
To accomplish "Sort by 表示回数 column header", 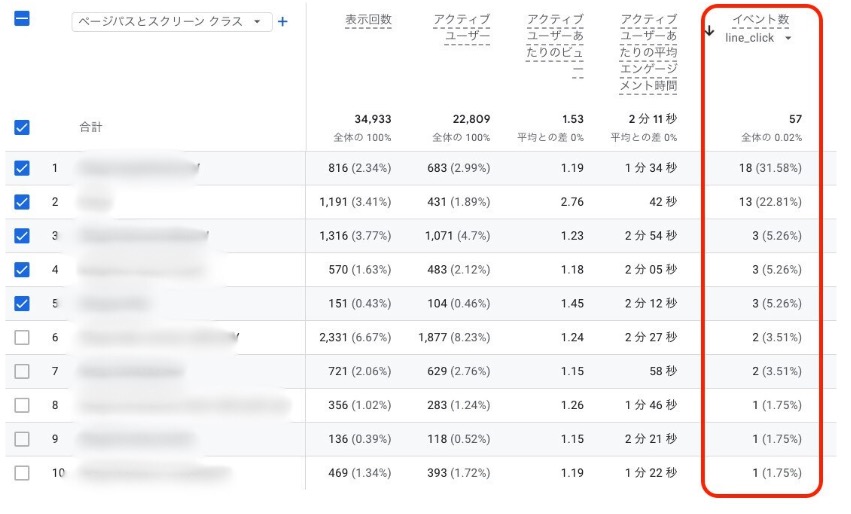I will [368, 20].
